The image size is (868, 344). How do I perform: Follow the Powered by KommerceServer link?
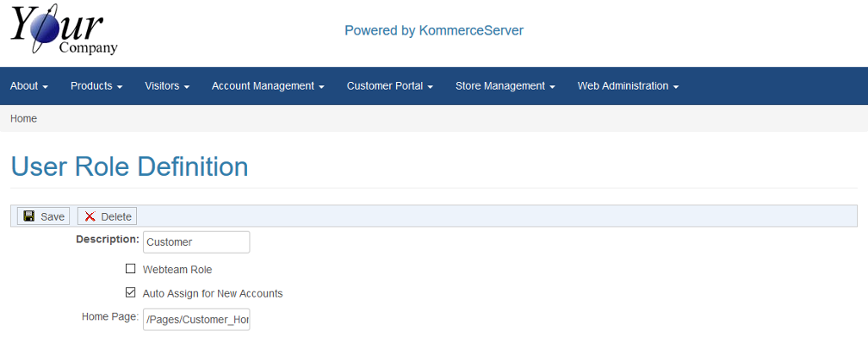click(x=434, y=30)
